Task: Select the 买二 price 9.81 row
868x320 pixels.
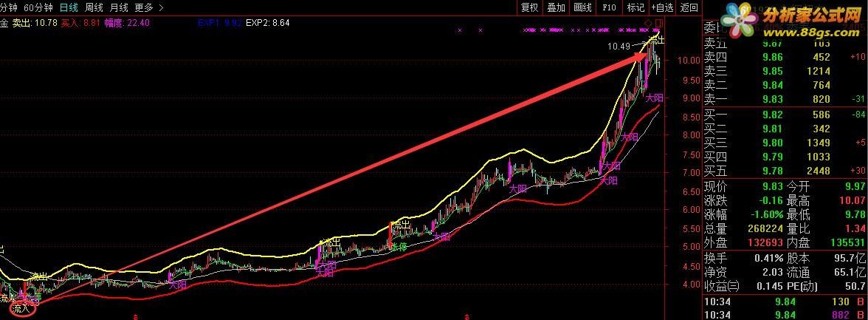Action: tap(785, 129)
